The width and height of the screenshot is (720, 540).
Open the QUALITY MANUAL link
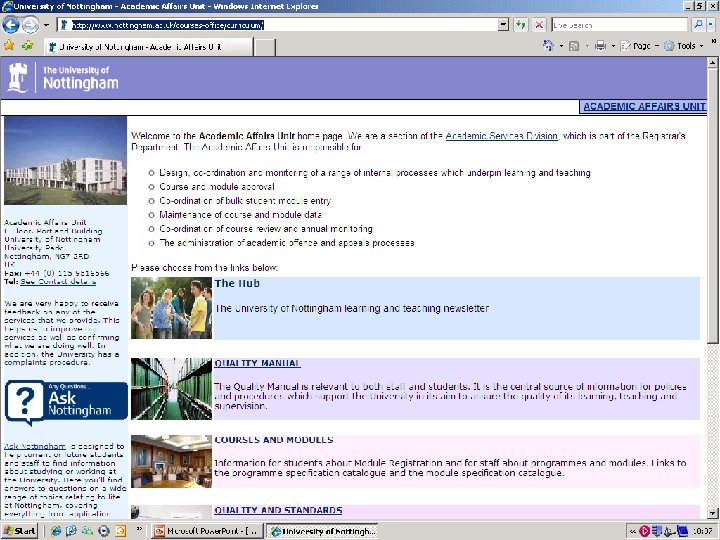(x=257, y=363)
